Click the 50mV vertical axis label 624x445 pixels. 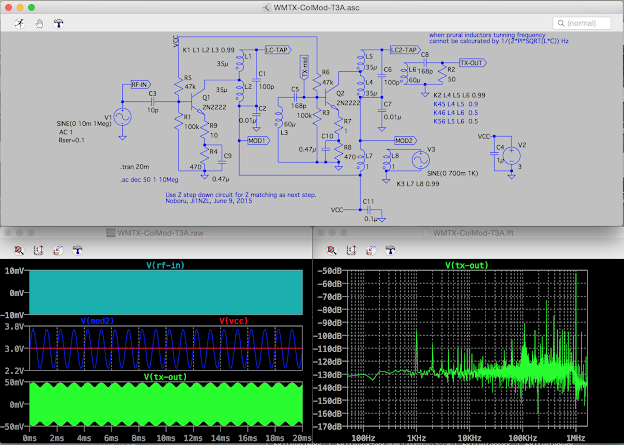[x=14, y=383]
